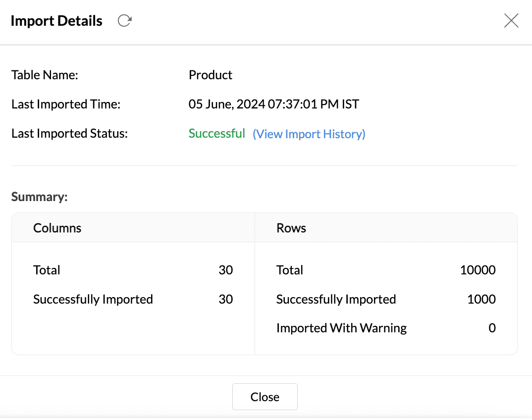Click the last imported timestamp value
This screenshot has height=420, width=532.
click(274, 105)
